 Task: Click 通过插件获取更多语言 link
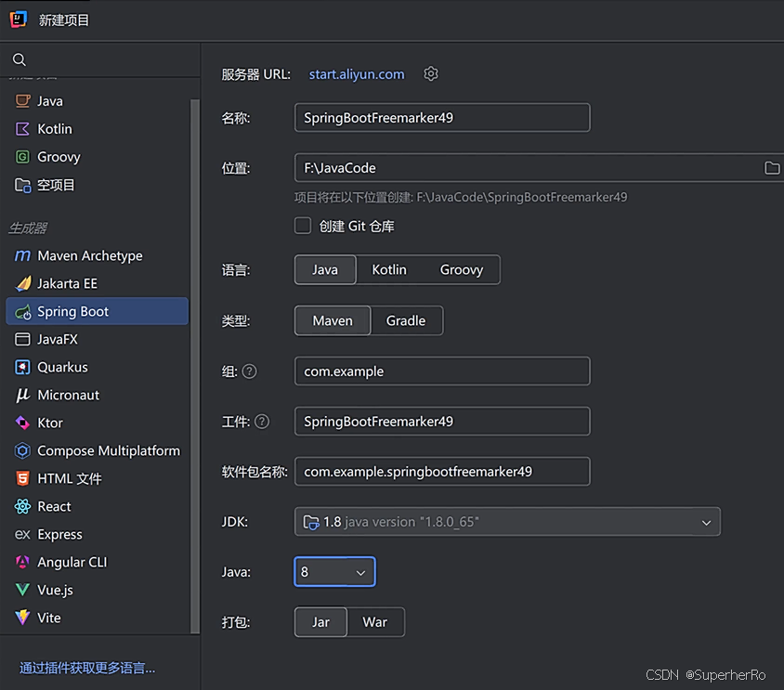tap(87, 668)
